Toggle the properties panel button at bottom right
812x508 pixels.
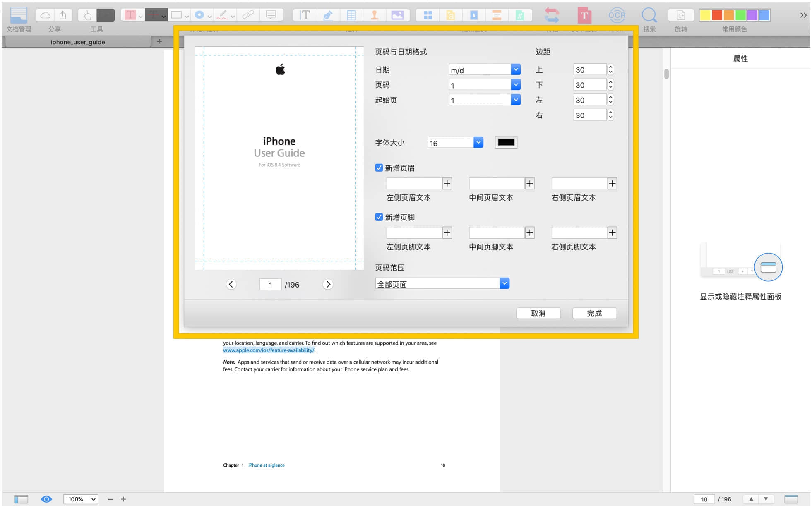[791, 499]
